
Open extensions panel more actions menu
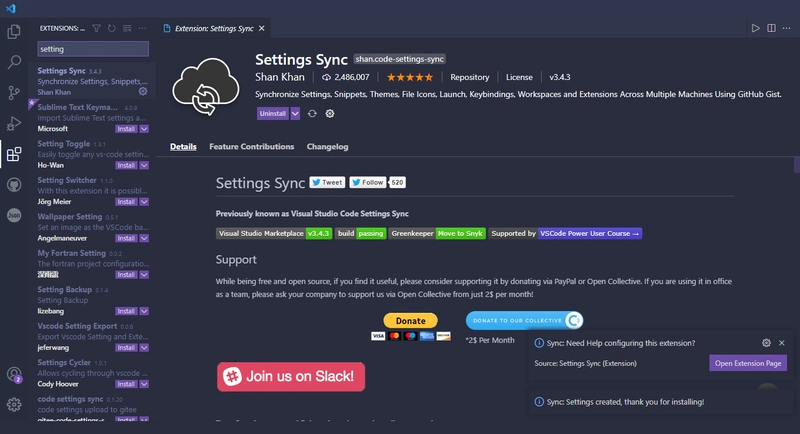click(x=142, y=28)
